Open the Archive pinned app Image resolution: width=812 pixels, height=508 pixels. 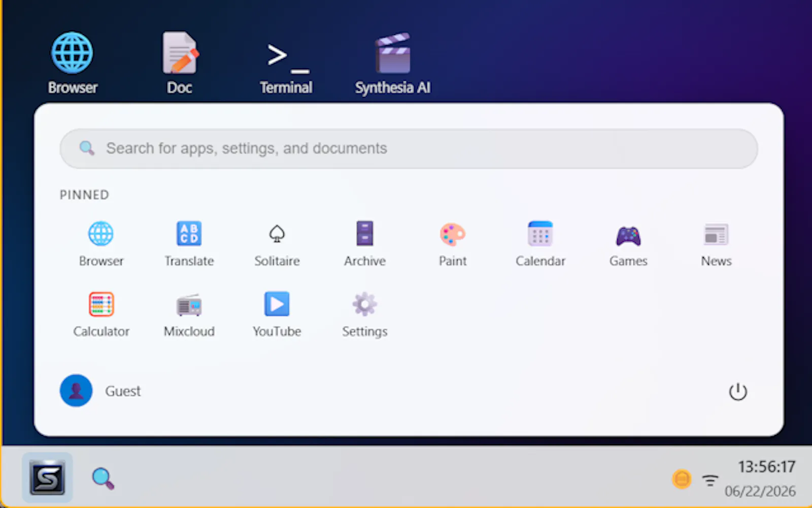tap(364, 244)
